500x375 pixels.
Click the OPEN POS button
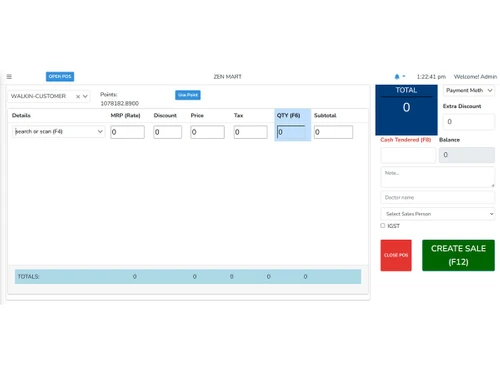60,77
